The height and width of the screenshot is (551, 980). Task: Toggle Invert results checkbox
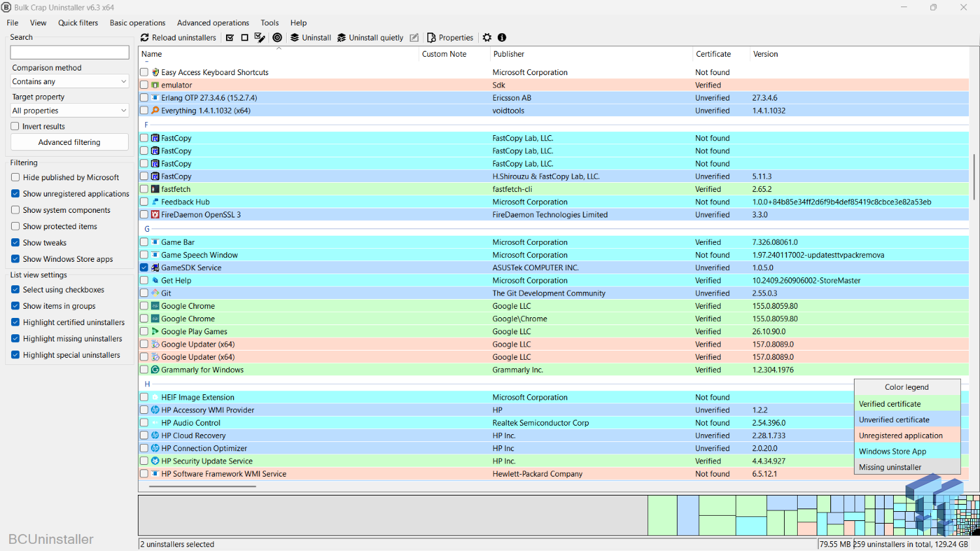15,127
